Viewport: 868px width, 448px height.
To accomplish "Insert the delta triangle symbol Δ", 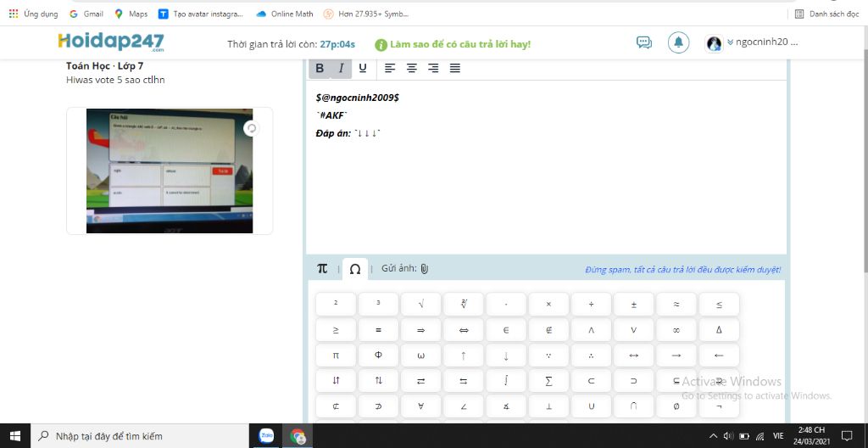I will tap(719, 330).
